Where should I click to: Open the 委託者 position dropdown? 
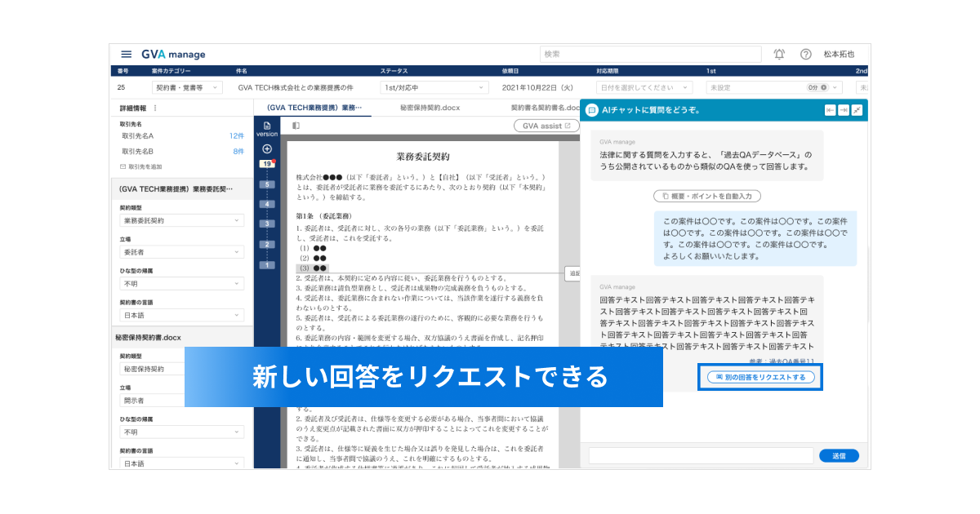[x=181, y=252]
